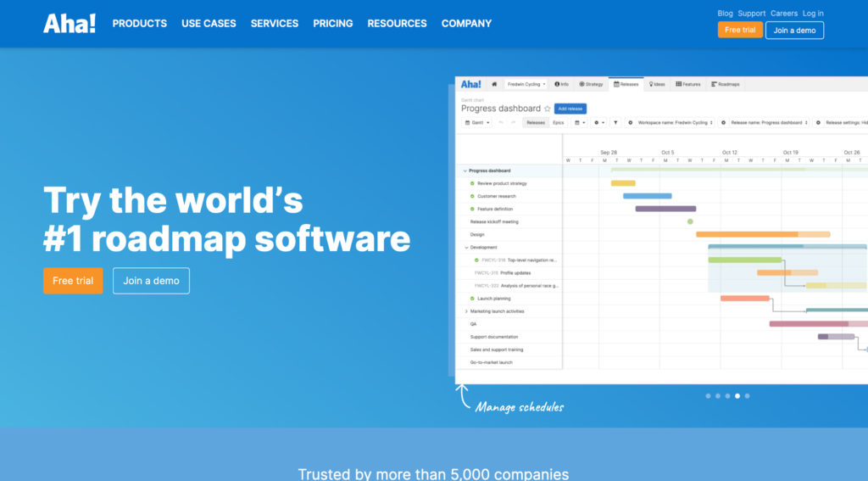Open the Blog link
Screen dimensions: 868x481
click(726, 14)
